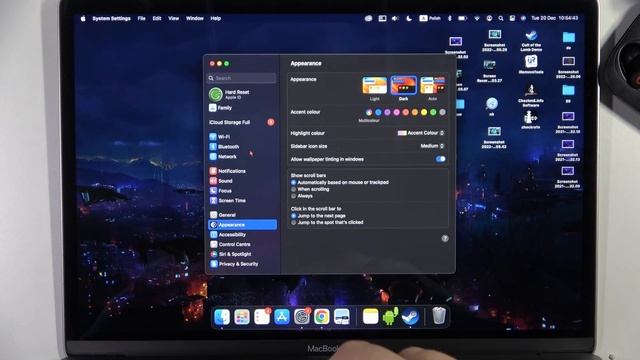Image resolution: width=640 pixels, height=360 pixels.
Task: Open Notes from the Dock
Action: pos(371,317)
